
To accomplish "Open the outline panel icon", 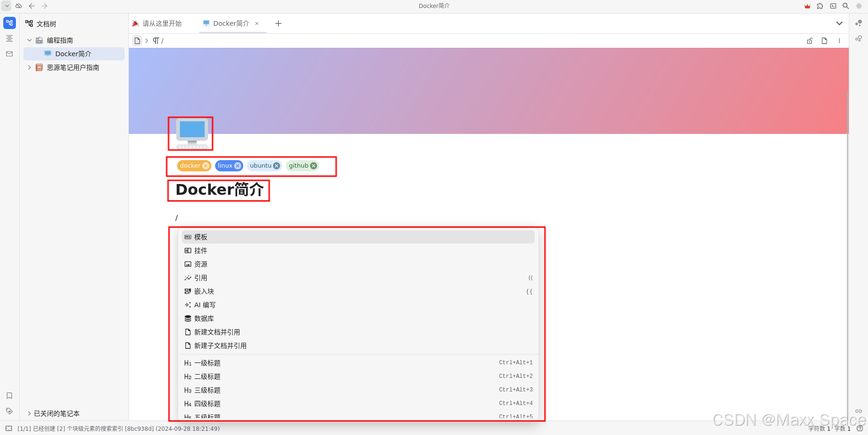I will (x=9, y=38).
